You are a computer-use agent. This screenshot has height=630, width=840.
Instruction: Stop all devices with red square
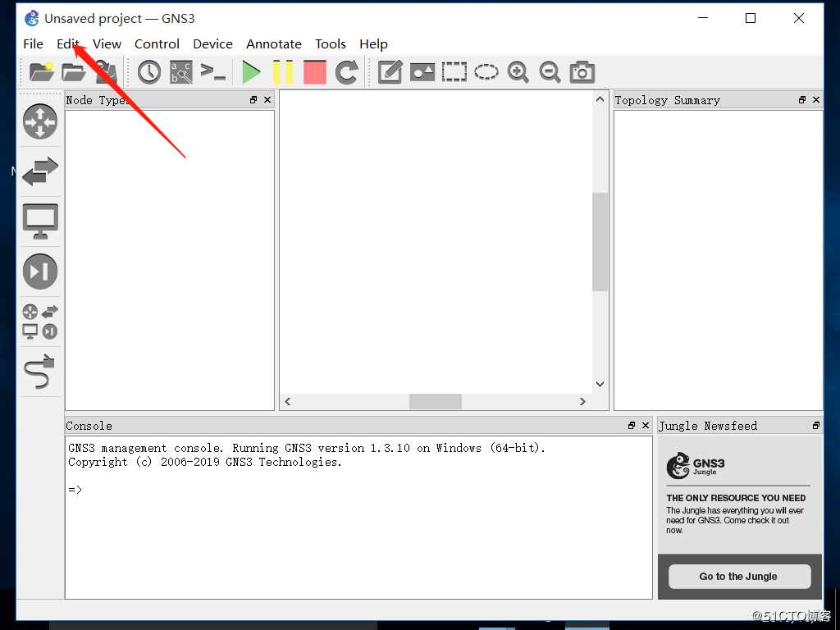(x=315, y=72)
